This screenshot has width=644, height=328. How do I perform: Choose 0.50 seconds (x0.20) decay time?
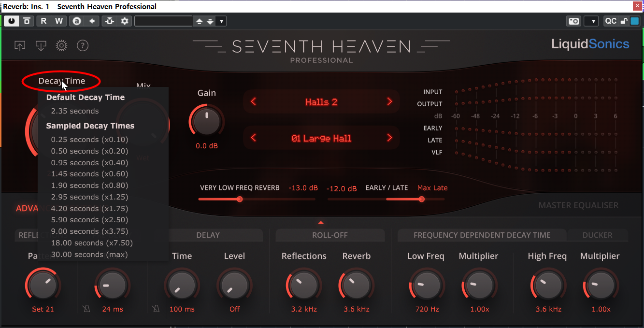coord(90,151)
